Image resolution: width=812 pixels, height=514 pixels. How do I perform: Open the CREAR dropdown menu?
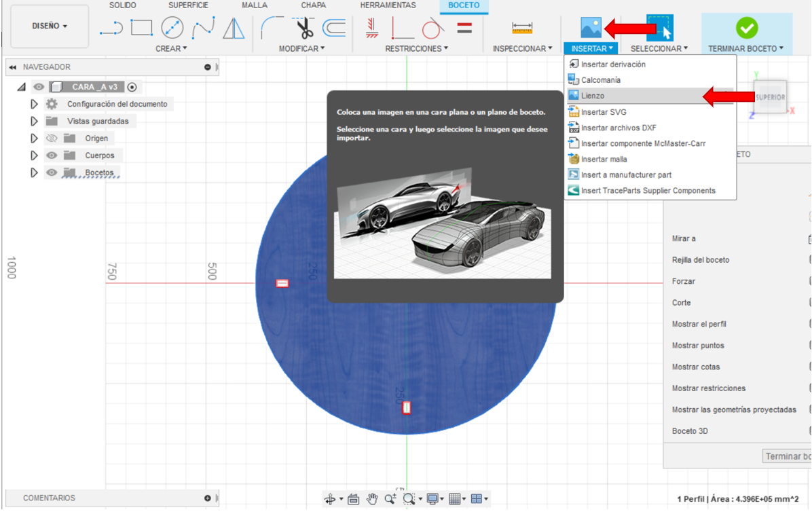(x=171, y=49)
